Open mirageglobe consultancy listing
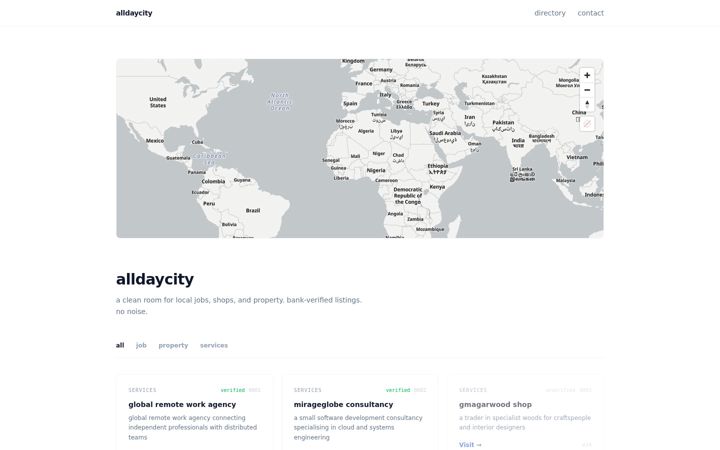Image resolution: width=720 pixels, height=450 pixels. (343, 405)
